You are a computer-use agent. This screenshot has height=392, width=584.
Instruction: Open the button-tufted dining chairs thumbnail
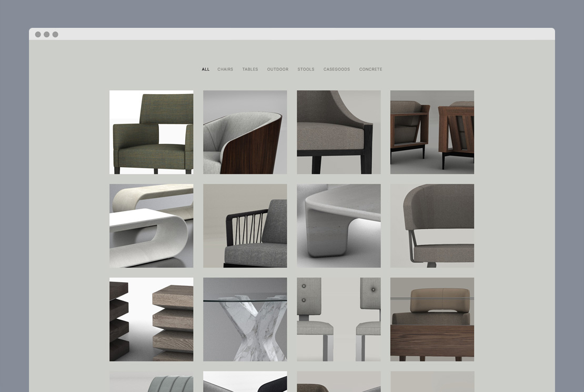click(x=338, y=319)
